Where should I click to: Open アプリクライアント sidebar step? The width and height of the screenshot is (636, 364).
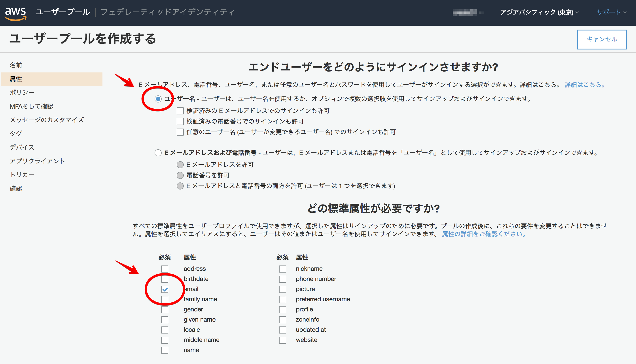38,161
